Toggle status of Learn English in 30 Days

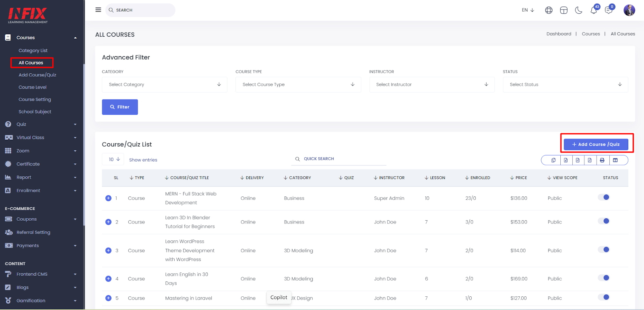click(604, 278)
